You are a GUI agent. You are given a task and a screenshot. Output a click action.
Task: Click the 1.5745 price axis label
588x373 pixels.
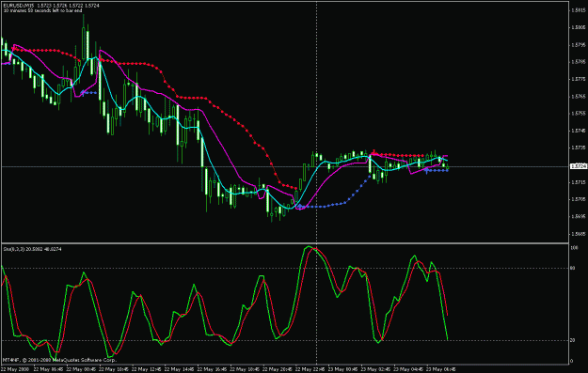(x=579, y=131)
